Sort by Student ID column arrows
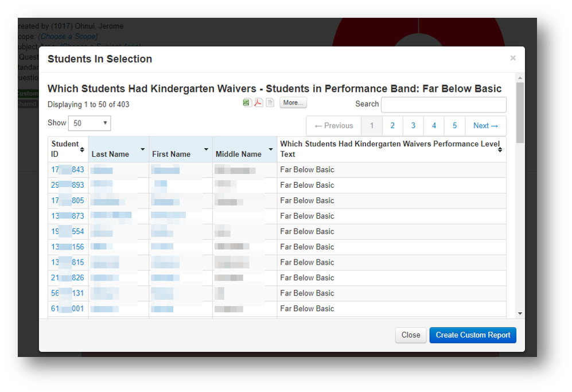This screenshot has height=392, width=572. 82,149
